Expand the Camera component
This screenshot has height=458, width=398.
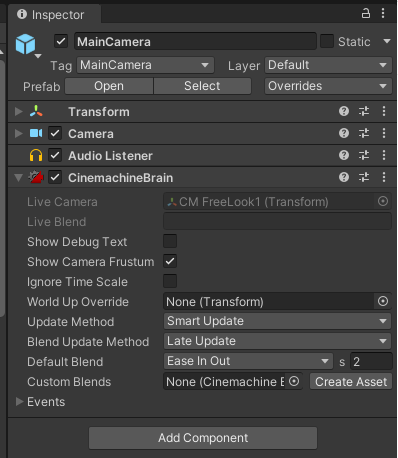[x=19, y=133]
